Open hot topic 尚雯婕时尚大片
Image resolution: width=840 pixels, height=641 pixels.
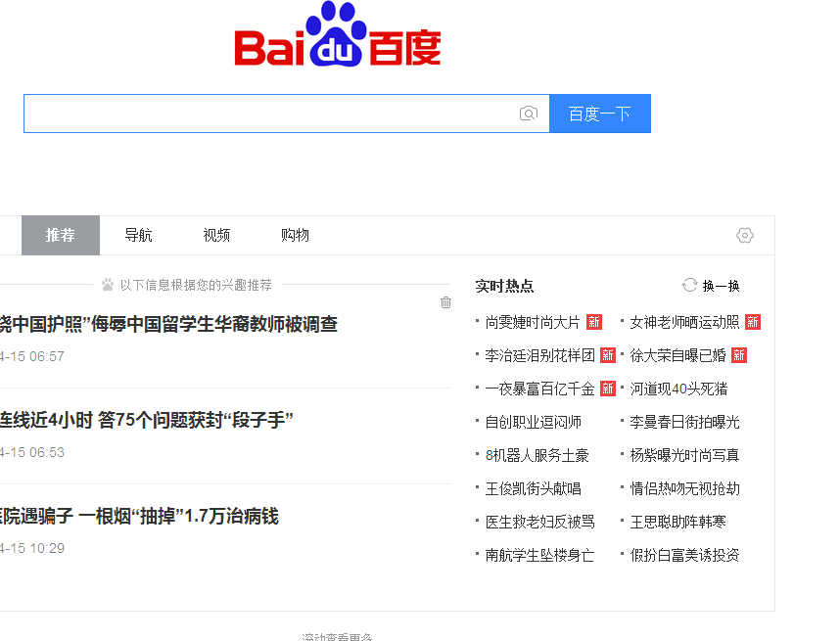click(x=533, y=322)
